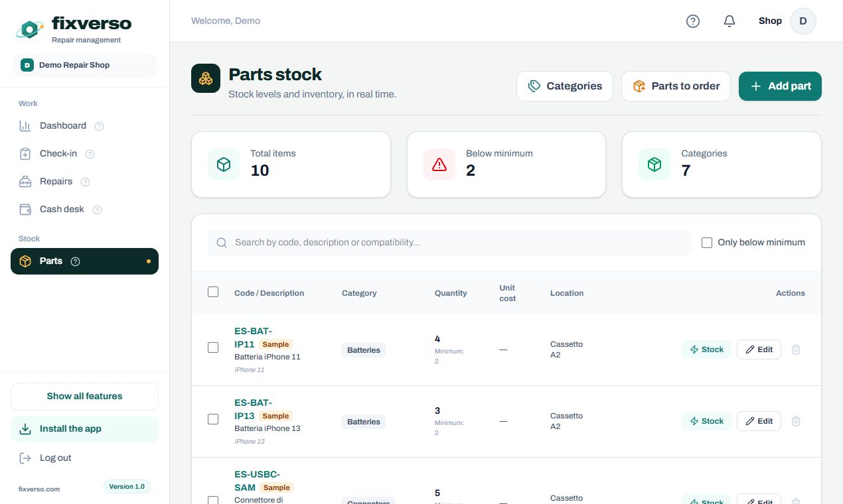Click the Version 1.0 badge
Viewport: 843px width, 504px height.
(127, 487)
